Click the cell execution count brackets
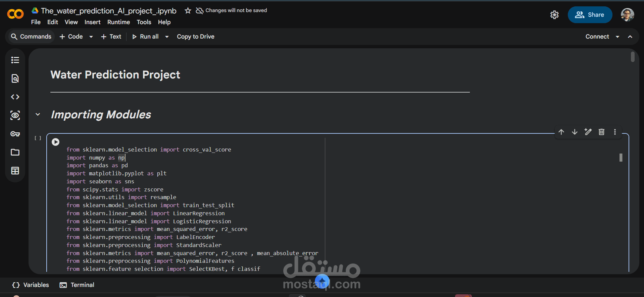The height and width of the screenshot is (297, 644). (38, 138)
